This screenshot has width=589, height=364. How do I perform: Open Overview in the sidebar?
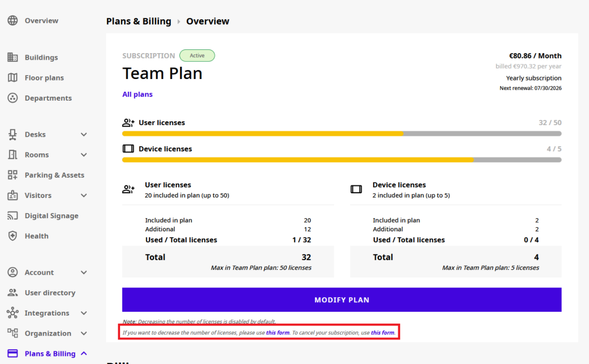pyautogui.click(x=41, y=21)
